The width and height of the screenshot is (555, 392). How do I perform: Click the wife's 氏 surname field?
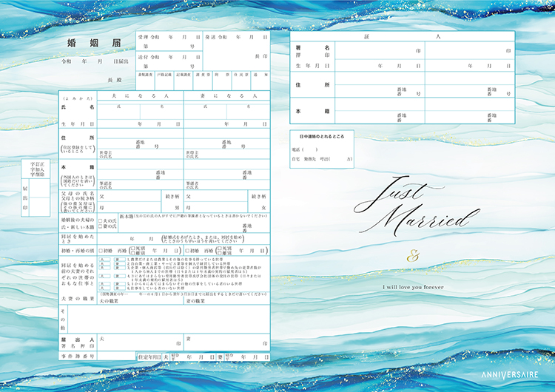click(x=205, y=112)
